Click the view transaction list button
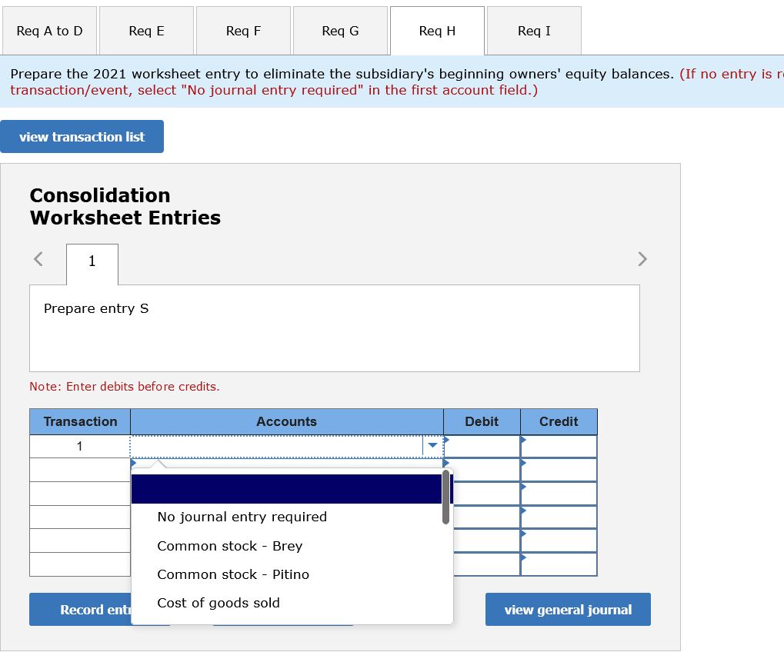This screenshot has width=784, height=672. [82, 136]
